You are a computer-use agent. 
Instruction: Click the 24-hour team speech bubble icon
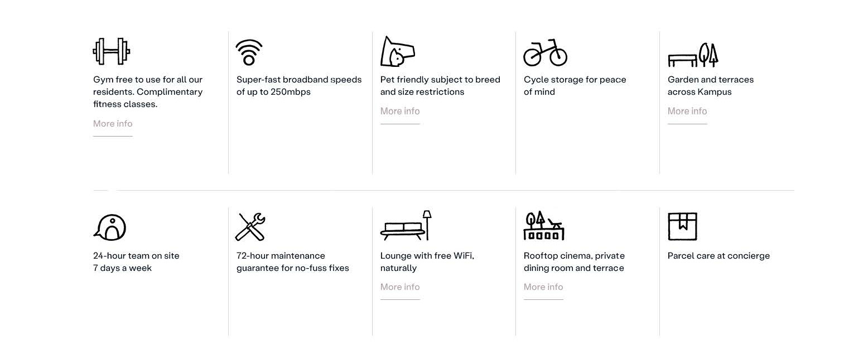(x=109, y=227)
